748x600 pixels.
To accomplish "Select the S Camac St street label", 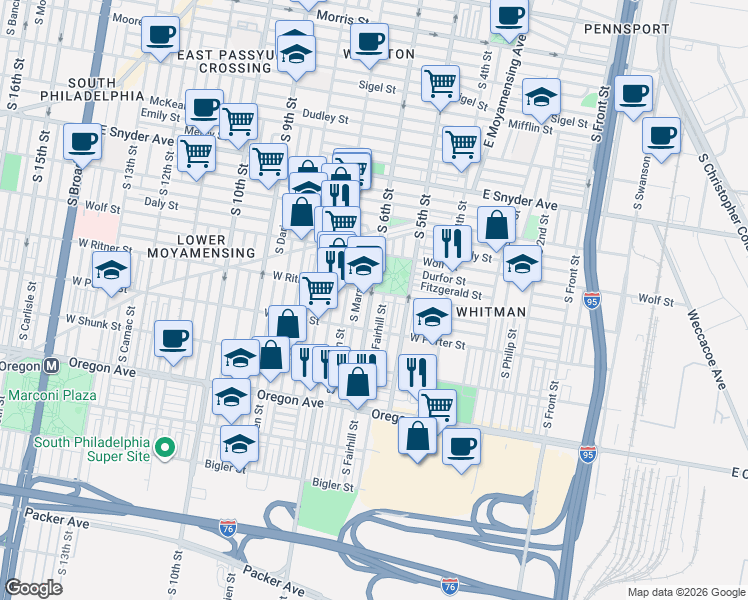I will (x=127, y=335).
